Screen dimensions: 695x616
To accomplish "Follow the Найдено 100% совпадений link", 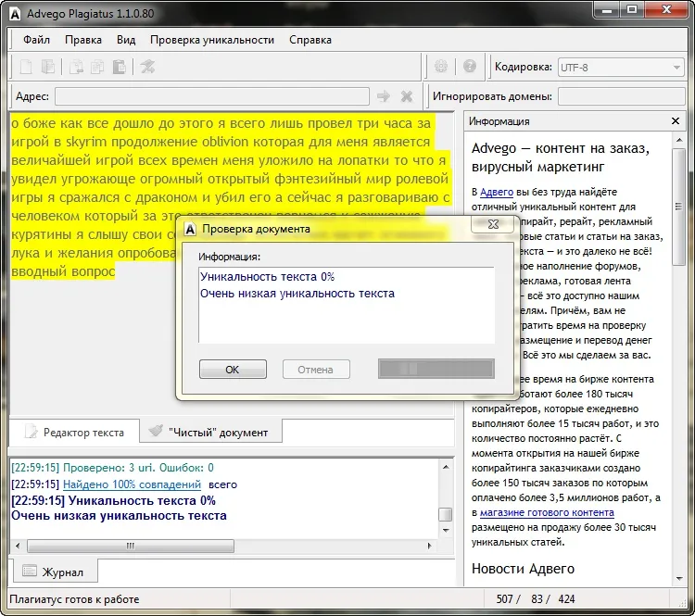I will (132, 484).
